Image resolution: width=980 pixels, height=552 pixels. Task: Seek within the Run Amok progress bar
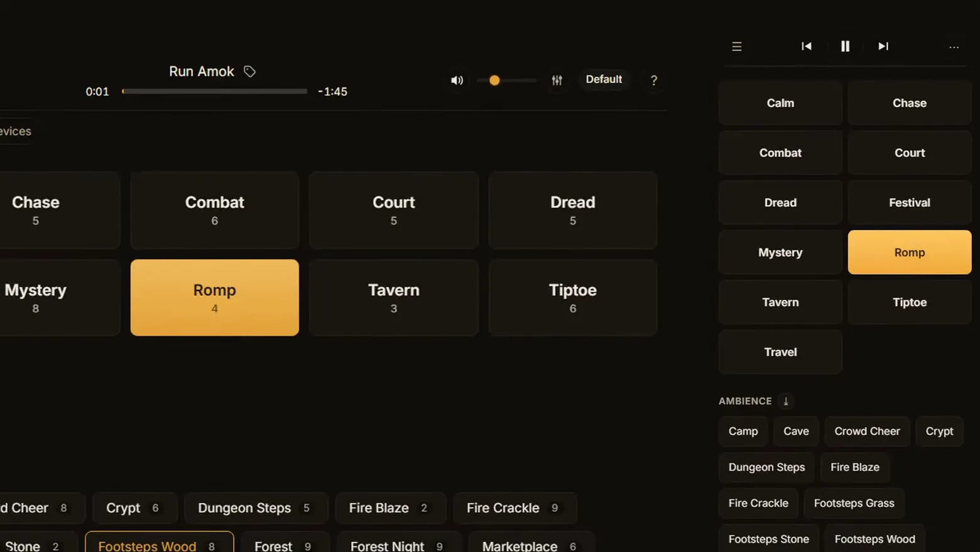(215, 92)
